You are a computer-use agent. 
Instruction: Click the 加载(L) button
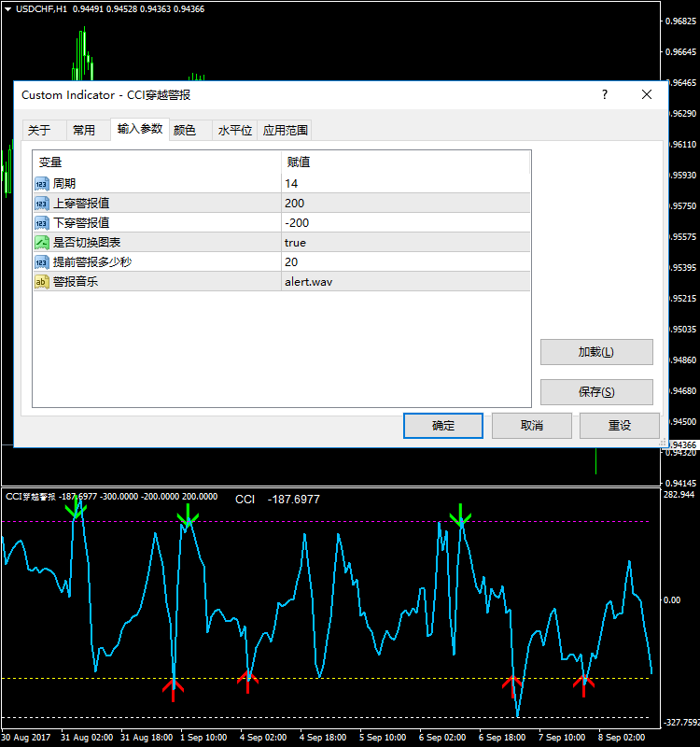(x=596, y=352)
